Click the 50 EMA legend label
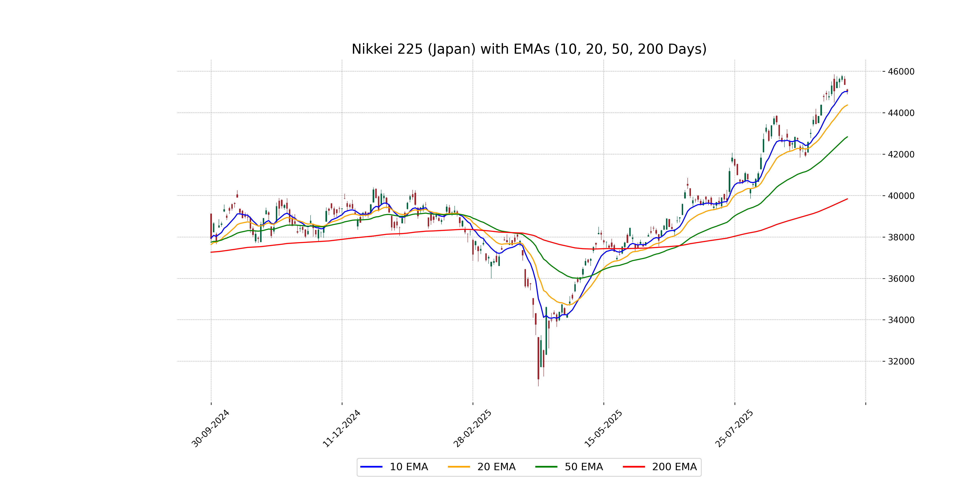The height and width of the screenshot is (490, 980). click(x=584, y=467)
